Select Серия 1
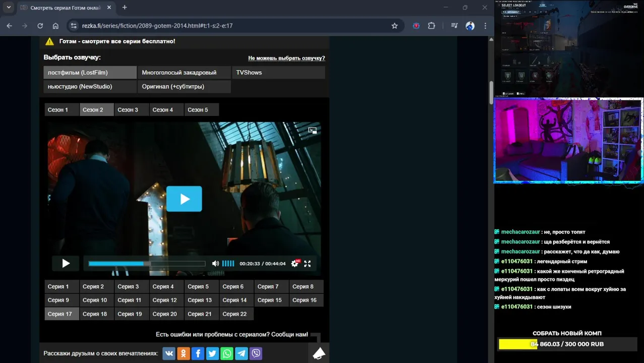Screen dimensions: 644x363 pos(62,286)
